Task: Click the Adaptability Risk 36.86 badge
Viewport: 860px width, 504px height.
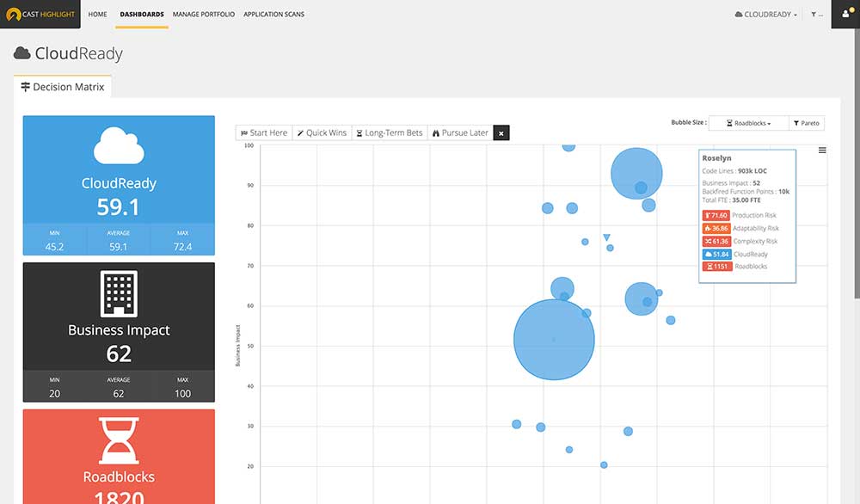Action: (x=716, y=228)
